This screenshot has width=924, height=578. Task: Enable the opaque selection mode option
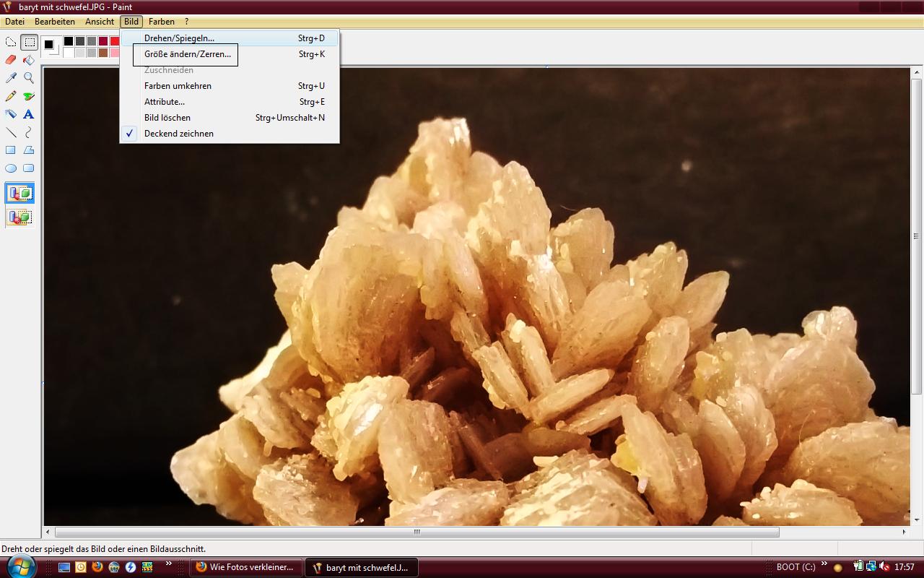pos(19,194)
